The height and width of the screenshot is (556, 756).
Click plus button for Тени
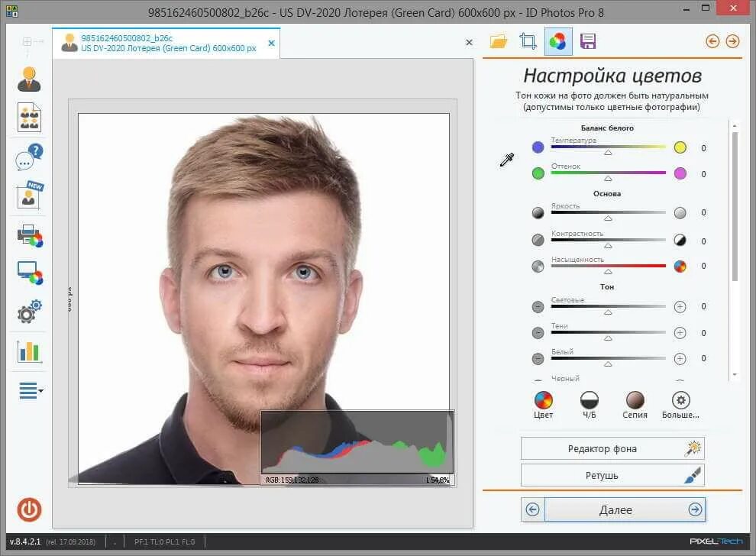tap(680, 333)
